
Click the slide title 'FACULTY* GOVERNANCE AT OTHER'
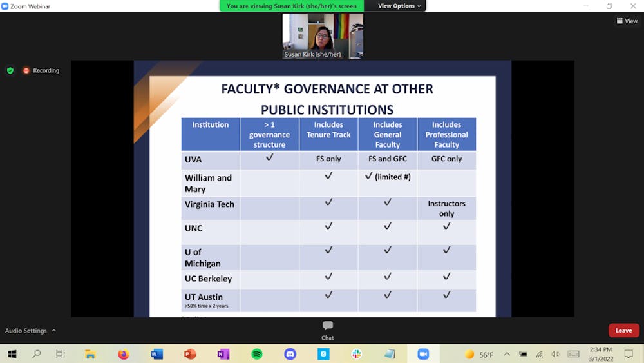327,89
